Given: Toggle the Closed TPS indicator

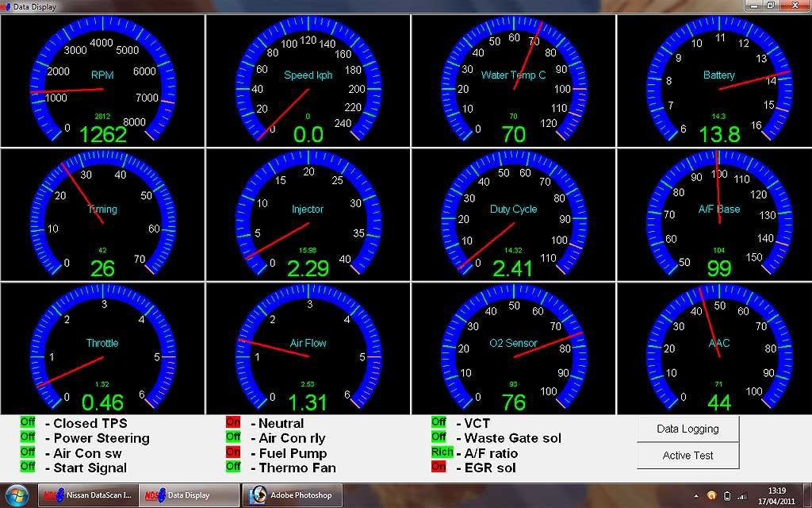Looking at the screenshot, I should tap(28, 423).
